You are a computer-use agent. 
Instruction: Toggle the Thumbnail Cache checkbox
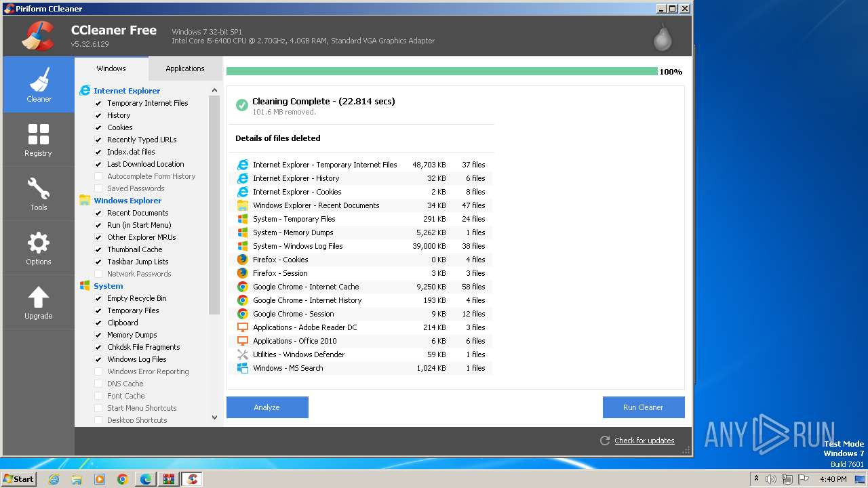[98, 249]
